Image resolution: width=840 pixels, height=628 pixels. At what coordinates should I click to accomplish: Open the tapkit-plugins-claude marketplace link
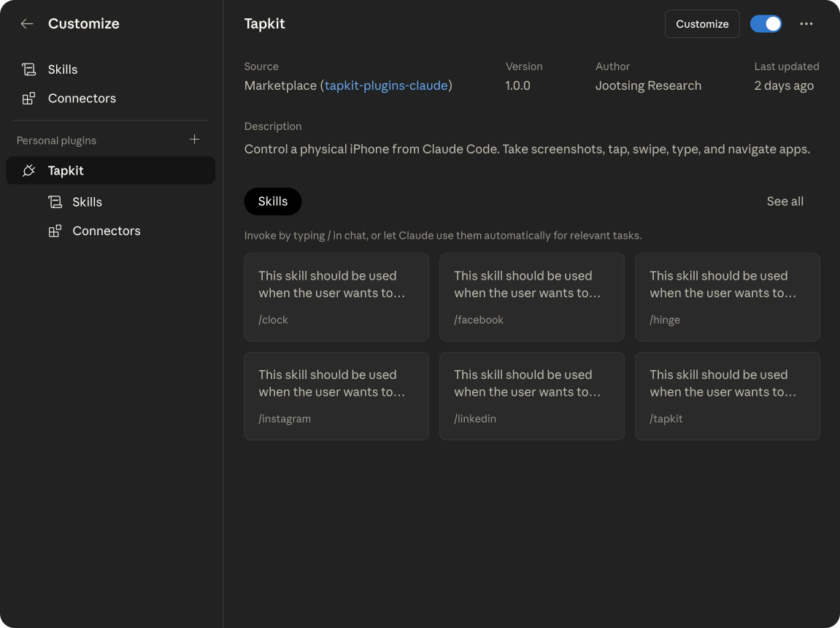(x=386, y=85)
